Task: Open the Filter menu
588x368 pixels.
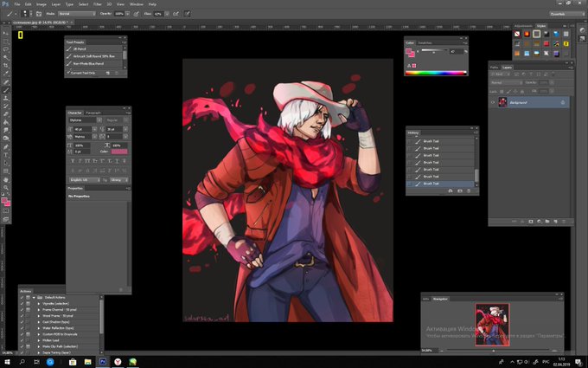Action: pos(98,4)
